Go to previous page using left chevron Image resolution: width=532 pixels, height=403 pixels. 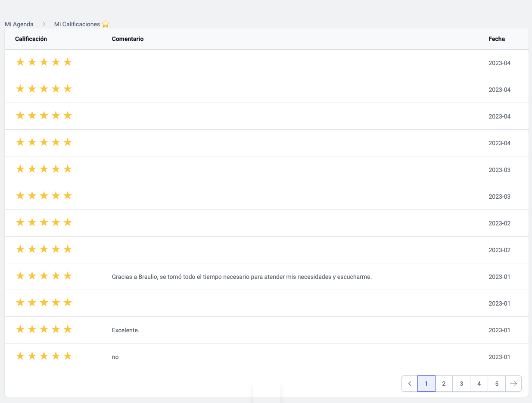pyautogui.click(x=410, y=384)
